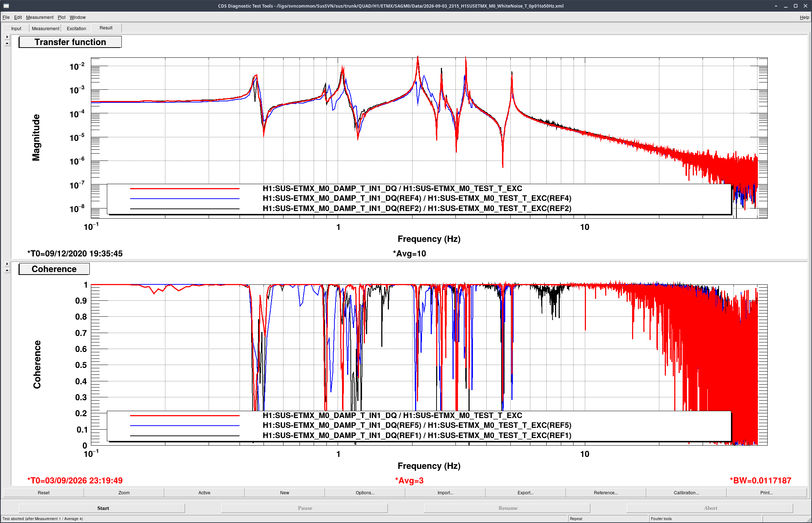The height and width of the screenshot is (523, 812).
Task: Click the Fourier tools status field
Action: [705, 519]
